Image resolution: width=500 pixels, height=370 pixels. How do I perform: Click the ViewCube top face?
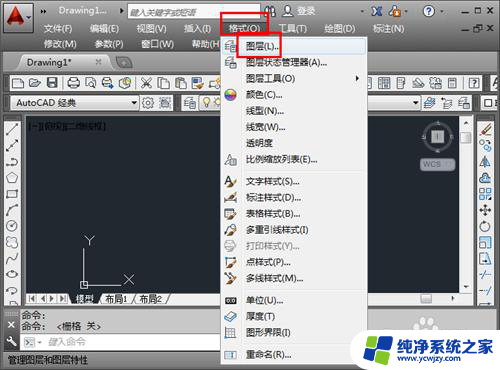point(437,136)
